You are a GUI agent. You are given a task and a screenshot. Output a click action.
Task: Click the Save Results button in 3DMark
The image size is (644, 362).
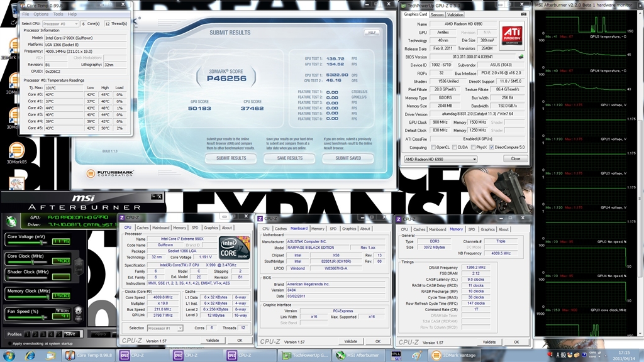click(x=289, y=158)
